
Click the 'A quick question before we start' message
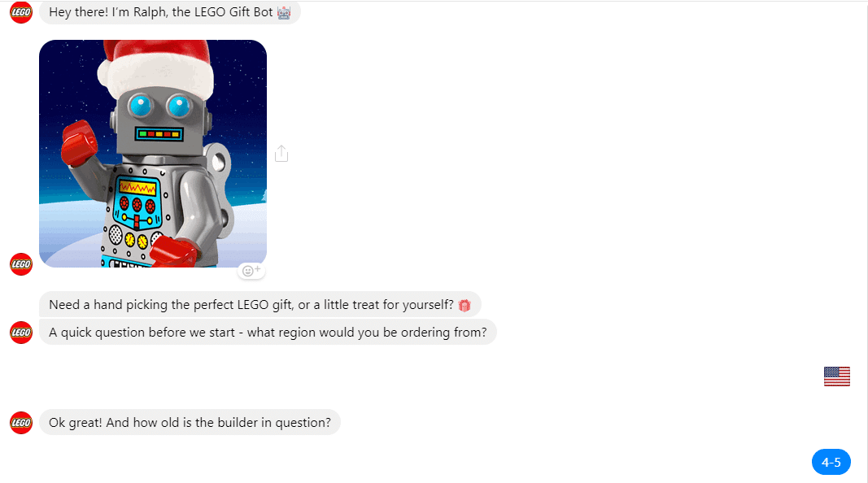click(268, 332)
